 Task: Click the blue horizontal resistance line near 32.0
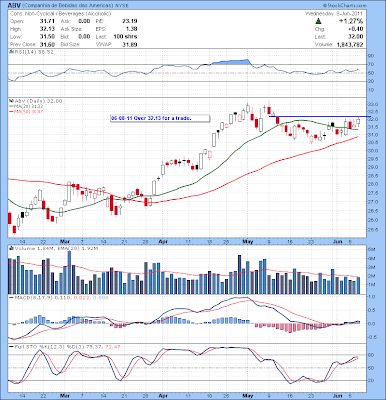point(320,116)
